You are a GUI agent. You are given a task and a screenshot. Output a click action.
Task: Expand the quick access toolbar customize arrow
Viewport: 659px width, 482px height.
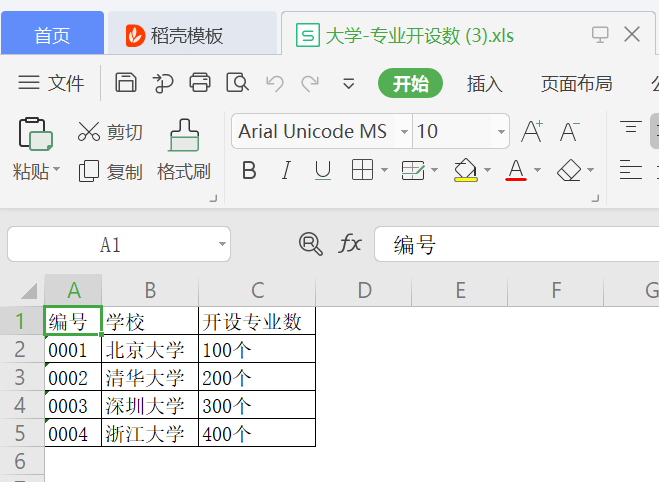(348, 84)
